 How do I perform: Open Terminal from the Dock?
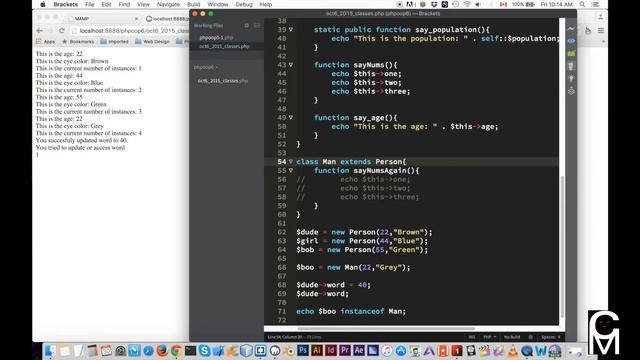point(190,351)
